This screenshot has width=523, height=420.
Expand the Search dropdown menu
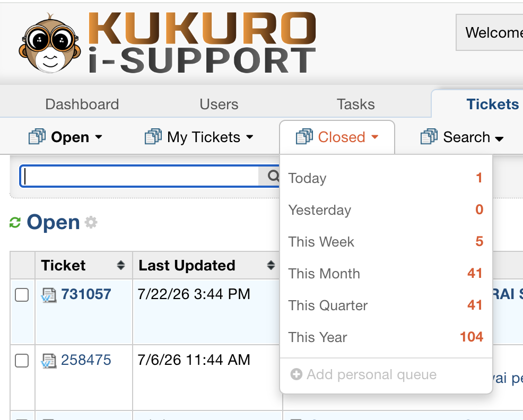pyautogui.click(x=462, y=137)
